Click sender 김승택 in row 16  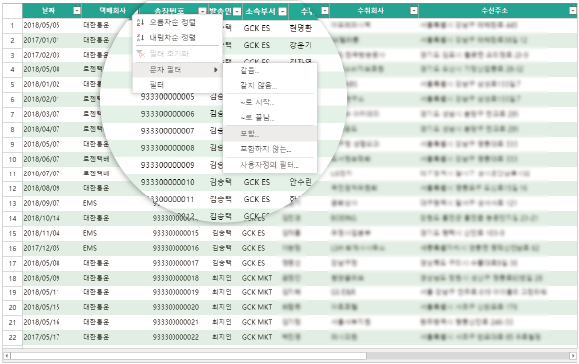[x=222, y=248]
